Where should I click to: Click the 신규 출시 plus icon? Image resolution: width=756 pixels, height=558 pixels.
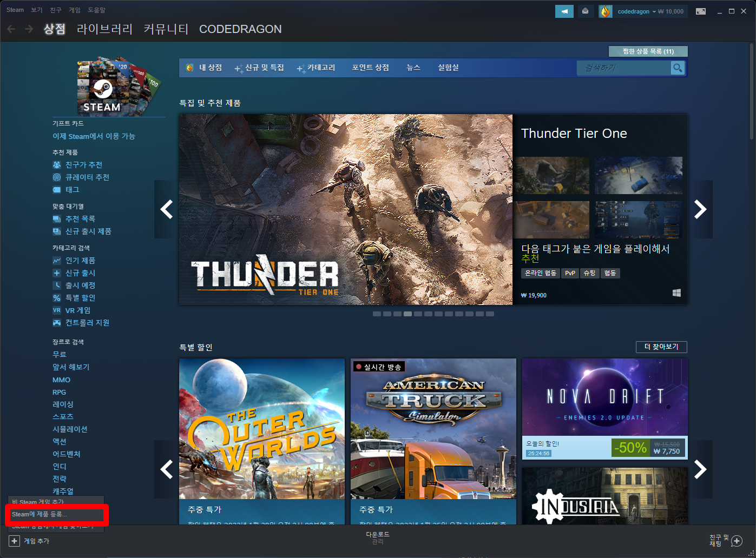click(x=57, y=273)
